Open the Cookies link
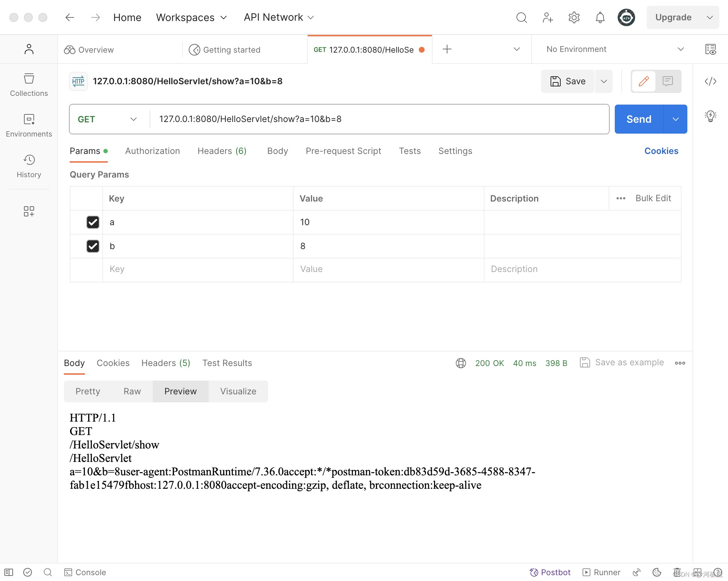Screen dimensions: 728x581 tap(661, 151)
